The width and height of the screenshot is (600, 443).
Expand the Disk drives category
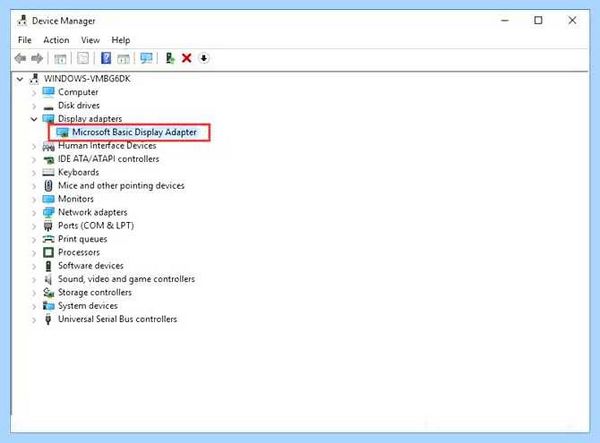pyautogui.click(x=34, y=106)
